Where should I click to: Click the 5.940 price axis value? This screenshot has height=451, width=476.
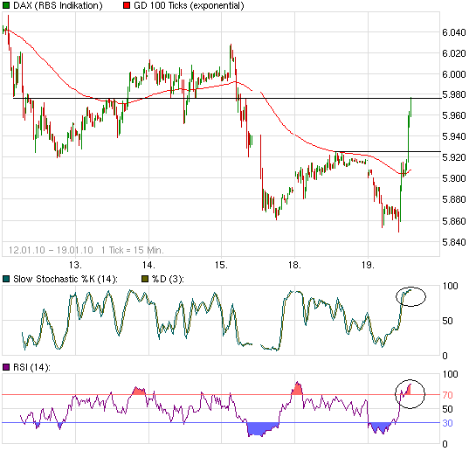tap(454, 136)
